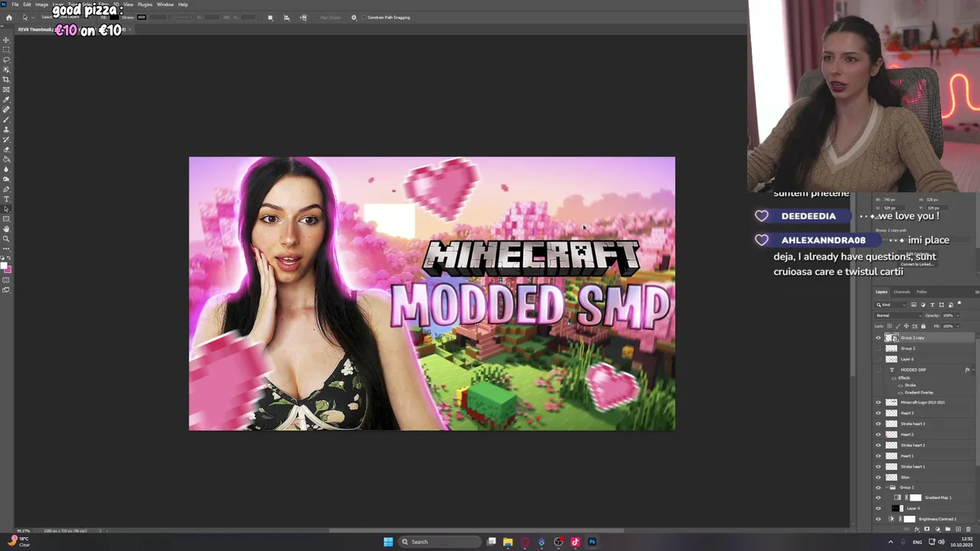Click the new adjustment layer icon
980x551 pixels.
click(x=938, y=529)
